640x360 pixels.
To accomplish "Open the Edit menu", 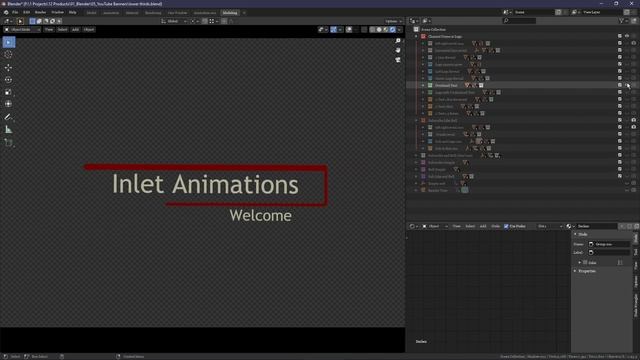I will (27, 12).
